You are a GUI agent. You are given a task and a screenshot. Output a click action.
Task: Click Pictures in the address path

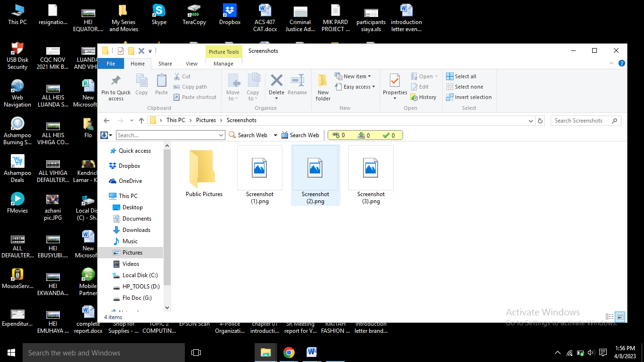coord(206,120)
